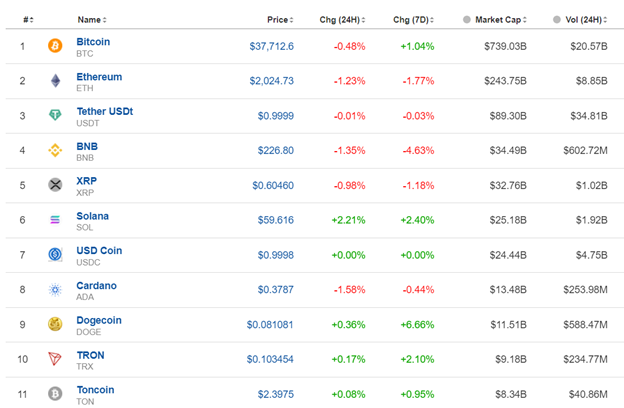Viewport: 624px width, 408px height.
Task: Click Dogecoin 7D change +6.66%
Action: coord(417,325)
